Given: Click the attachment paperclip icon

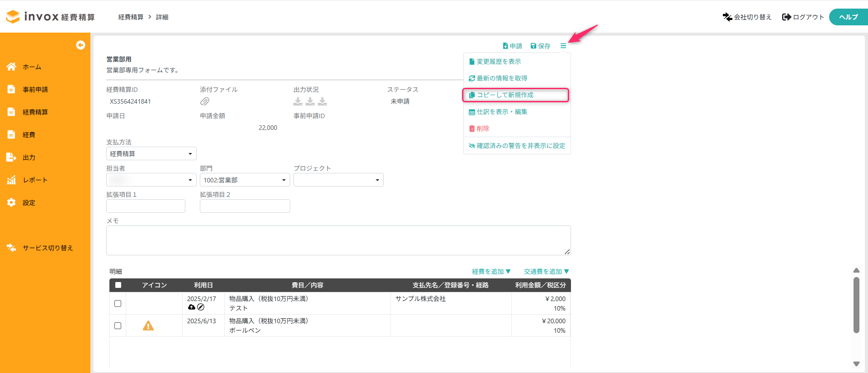Looking at the screenshot, I should tap(205, 101).
